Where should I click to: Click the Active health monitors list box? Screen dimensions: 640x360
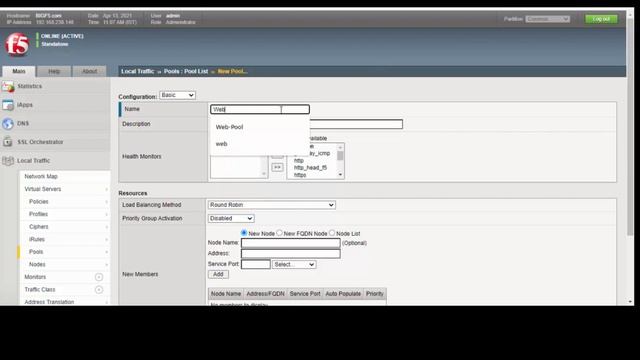(x=239, y=167)
